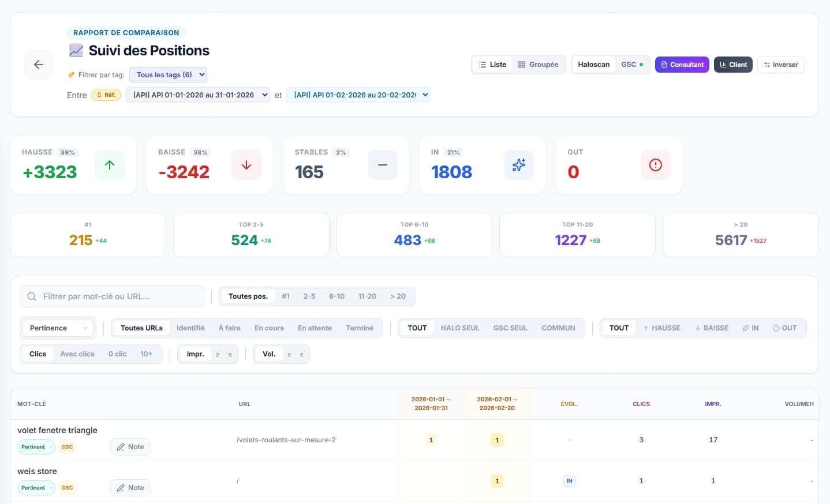
Task: Click the green up arrow on HAUSSE card
Action: pos(109,165)
